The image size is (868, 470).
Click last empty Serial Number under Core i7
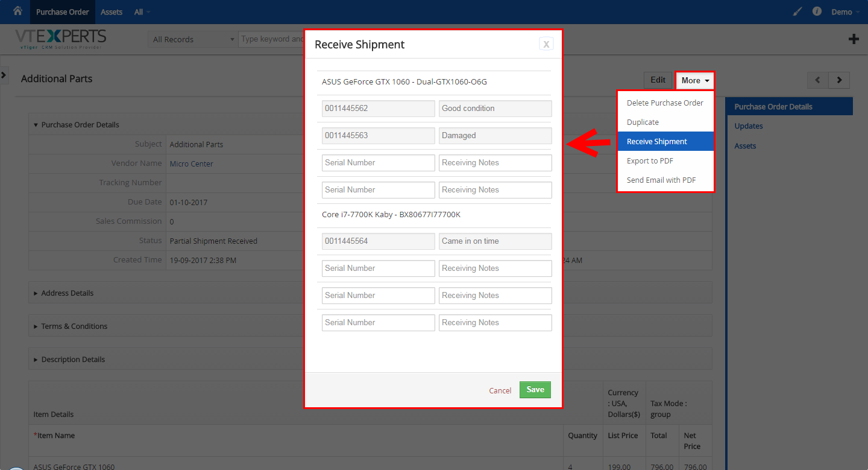[379, 323]
